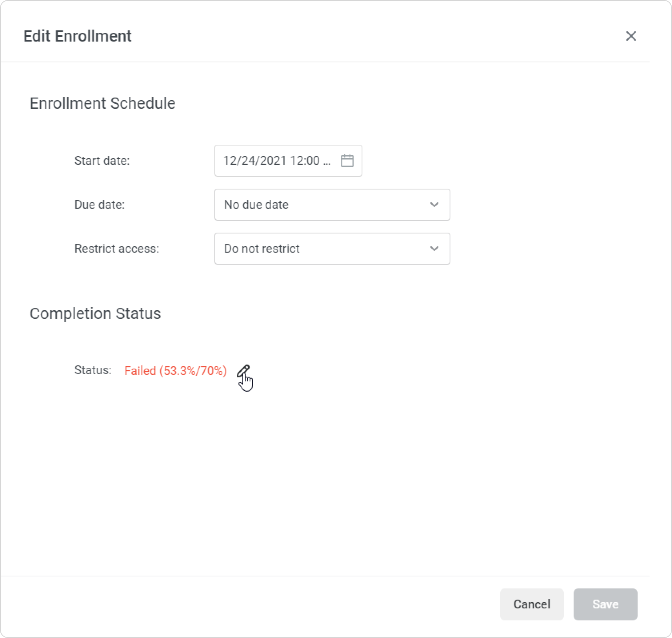Click the red Failed (53.3%/70%) status text

[x=175, y=371]
